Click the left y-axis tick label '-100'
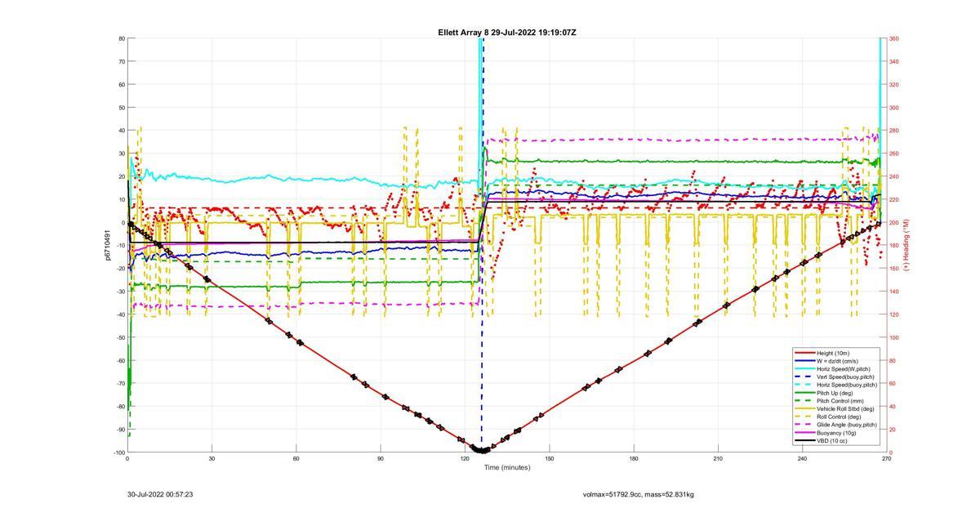This screenshot has width=980, height=508. click(x=119, y=452)
